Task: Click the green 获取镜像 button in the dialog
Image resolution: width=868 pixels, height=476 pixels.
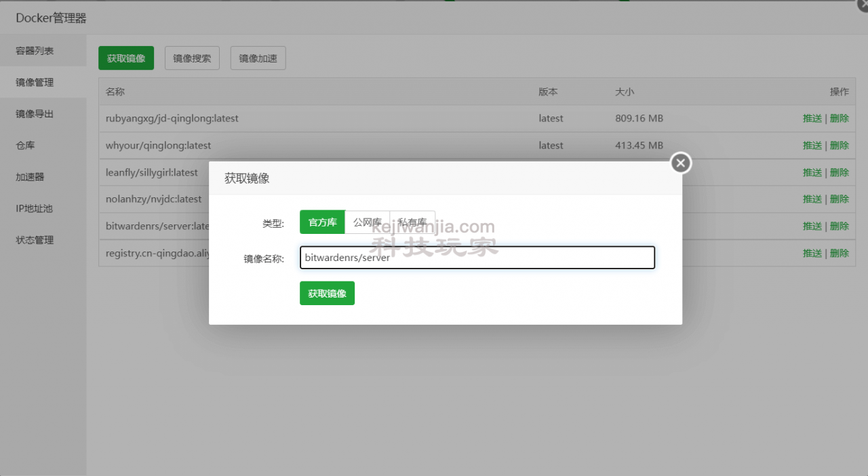Action: tap(327, 294)
